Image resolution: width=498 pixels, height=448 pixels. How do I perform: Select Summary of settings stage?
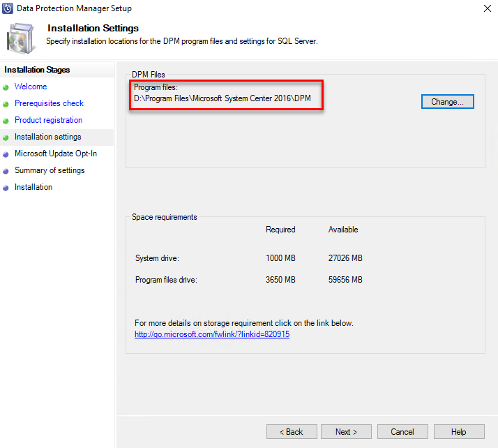coord(50,170)
